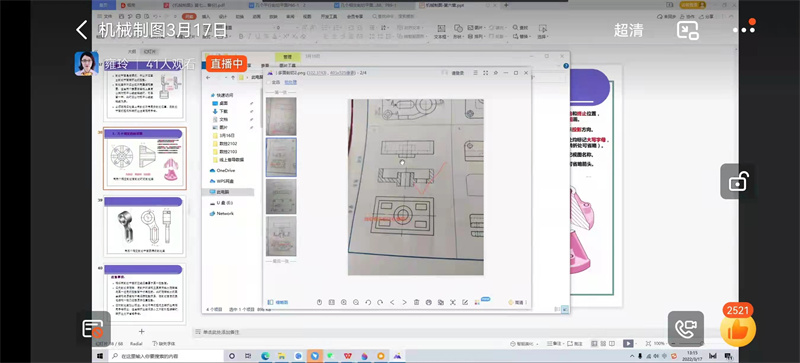
Task: Tap the thumbs-up like button
Action: pos(737,330)
